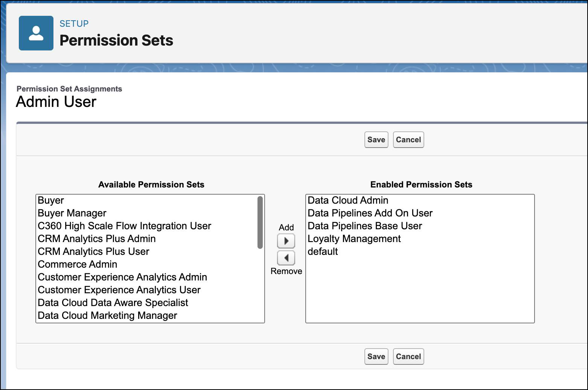Screen dimensions: 588x390
Task: Select Customer Experience Analytics User
Action: tap(147, 290)
